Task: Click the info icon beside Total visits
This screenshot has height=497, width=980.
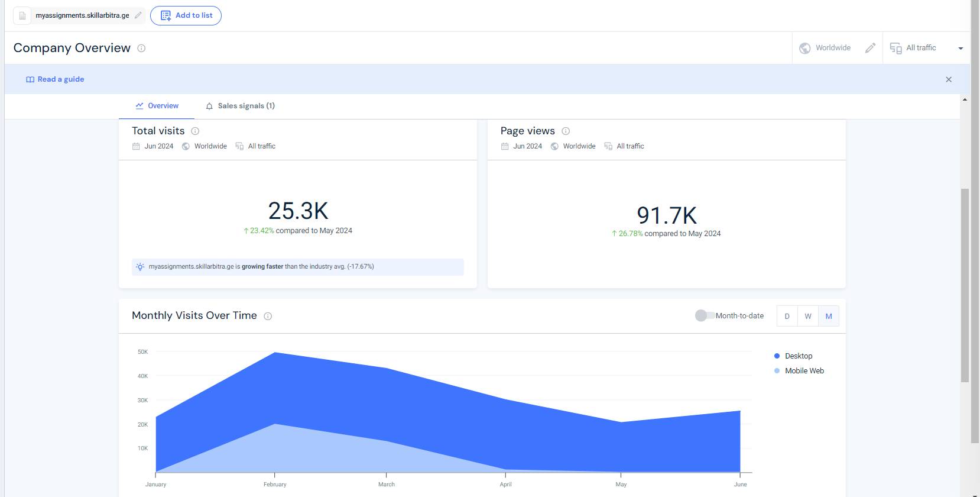Action: click(x=195, y=131)
